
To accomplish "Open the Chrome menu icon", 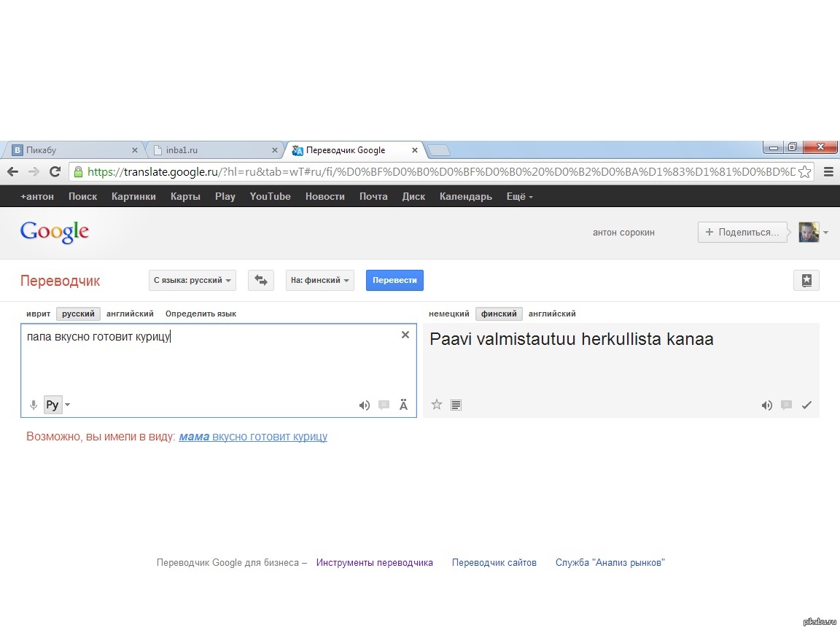I will 828,172.
